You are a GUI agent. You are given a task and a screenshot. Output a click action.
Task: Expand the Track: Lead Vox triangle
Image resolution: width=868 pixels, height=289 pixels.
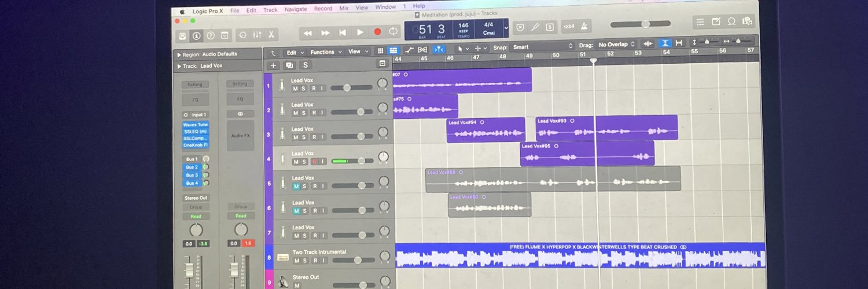[179, 67]
